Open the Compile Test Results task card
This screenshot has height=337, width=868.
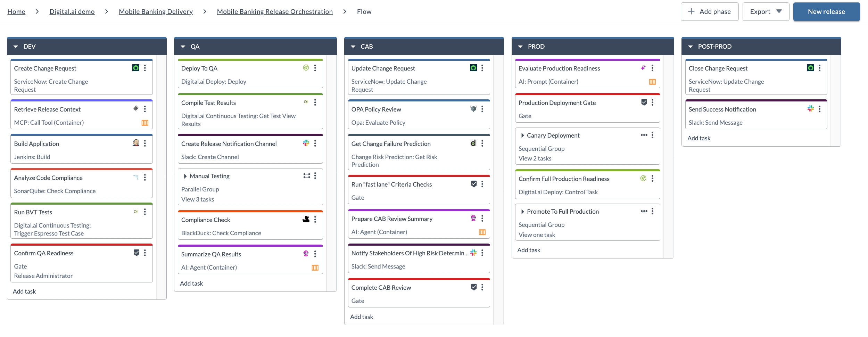click(250, 111)
